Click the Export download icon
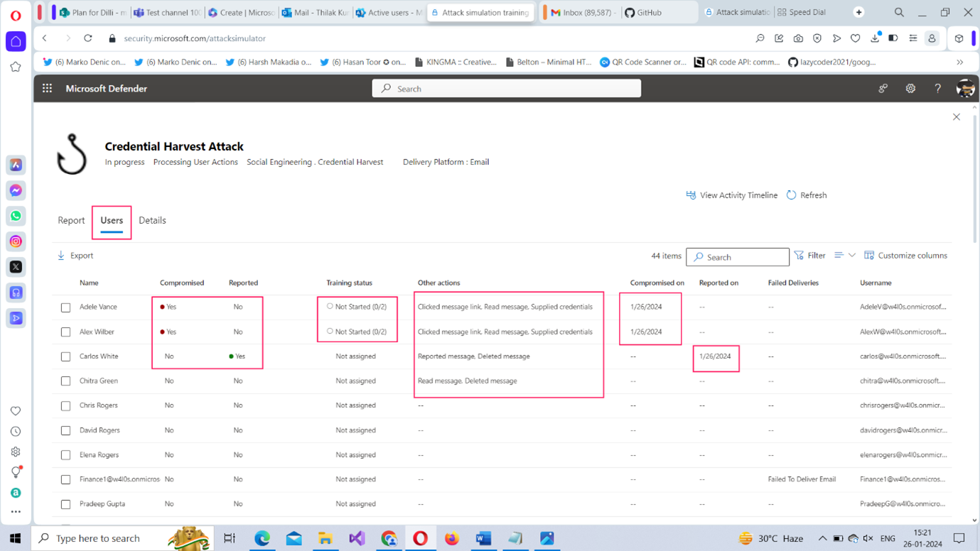980x551 pixels. (x=61, y=256)
